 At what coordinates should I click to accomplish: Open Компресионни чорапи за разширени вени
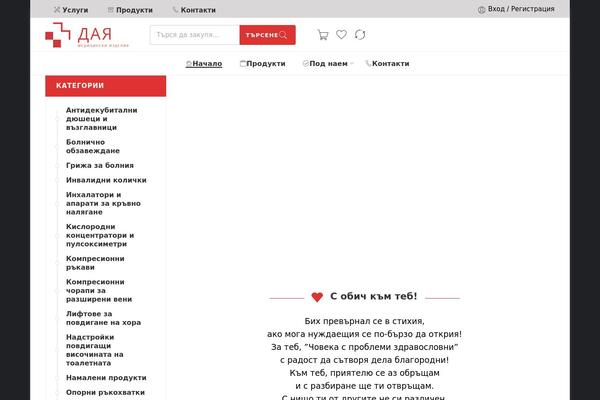(99, 291)
